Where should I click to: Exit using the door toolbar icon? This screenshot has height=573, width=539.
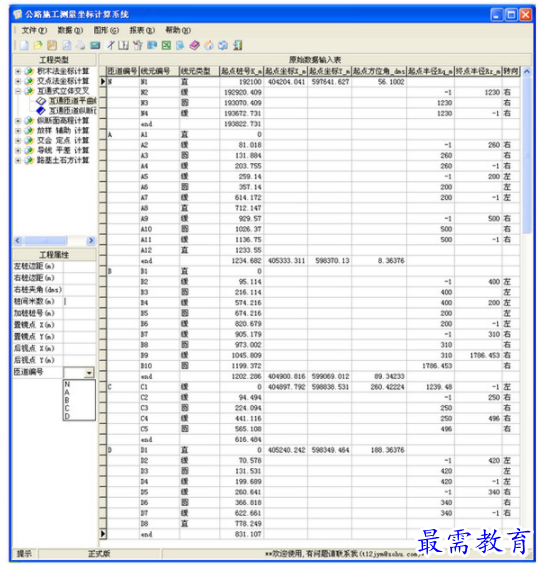[x=238, y=45]
